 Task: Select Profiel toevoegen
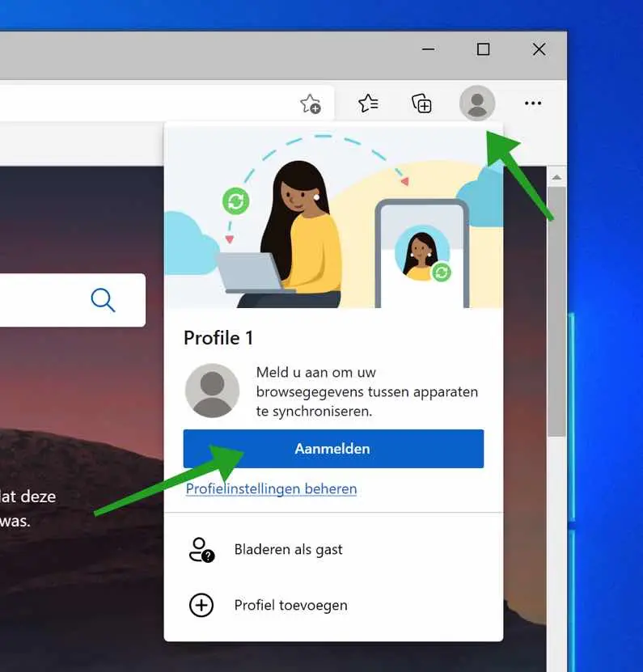coord(333,605)
